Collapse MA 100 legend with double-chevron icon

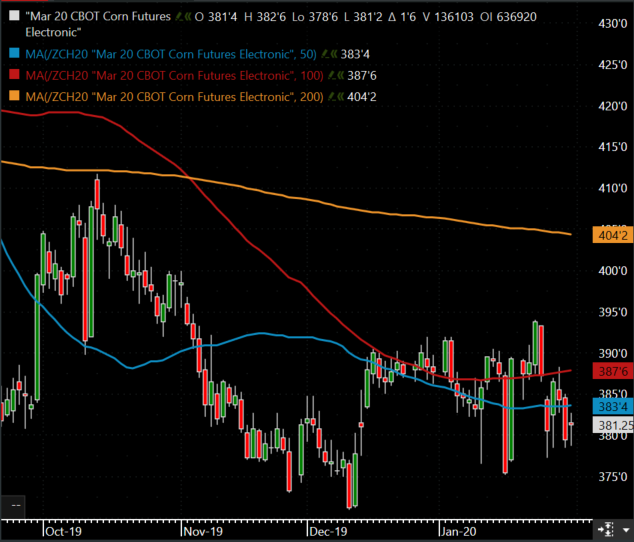[x=340, y=76]
